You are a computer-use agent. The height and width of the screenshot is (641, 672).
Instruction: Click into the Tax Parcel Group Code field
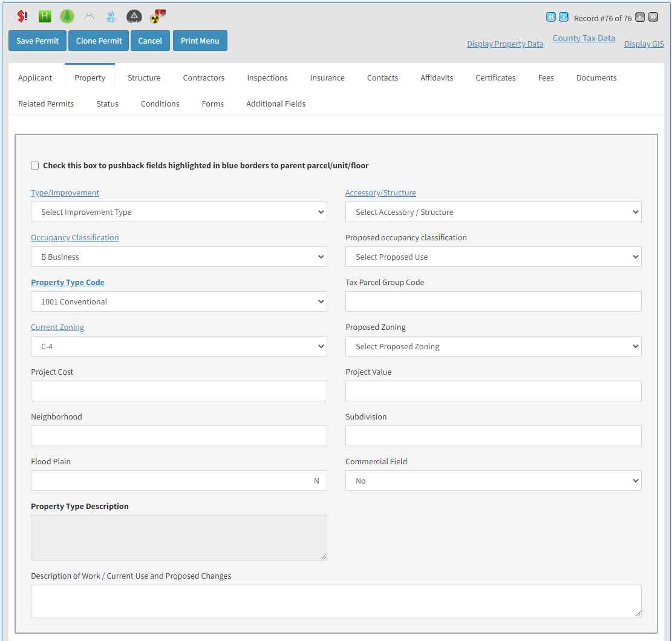pyautogui.click(x=494, y=301)
